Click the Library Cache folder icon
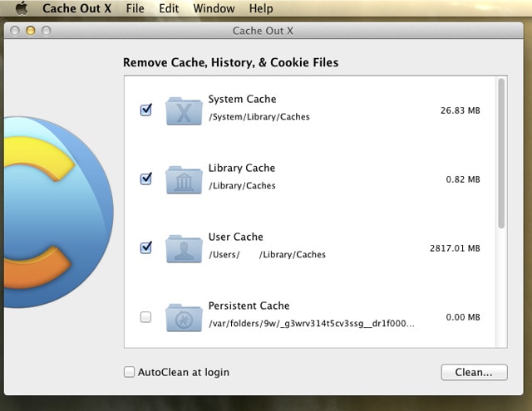The height and width of the screenshot is (411, 532). pos(184,179)
